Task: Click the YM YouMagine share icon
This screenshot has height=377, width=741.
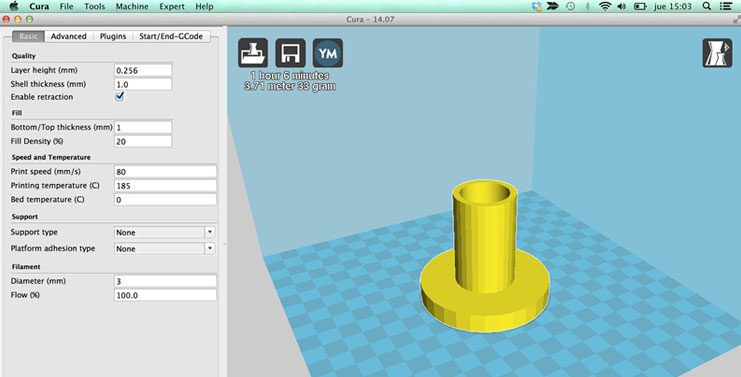Action: click(327, 53)
